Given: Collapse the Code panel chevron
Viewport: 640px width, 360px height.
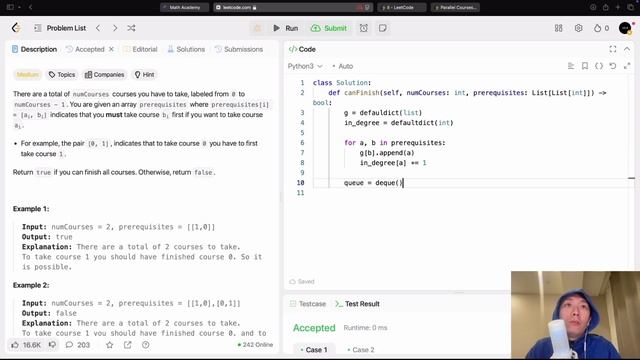Looking at the screenshot, I should coord(627,49).
